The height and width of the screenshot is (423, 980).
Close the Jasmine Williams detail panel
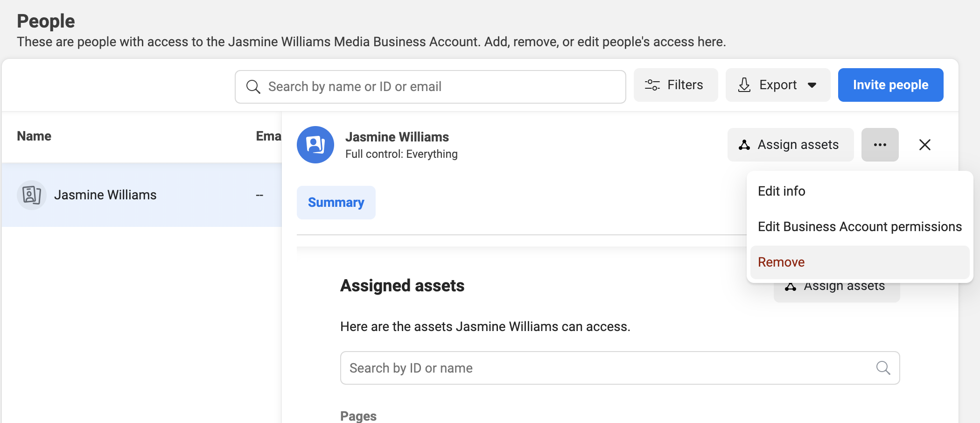coord(924,145)
